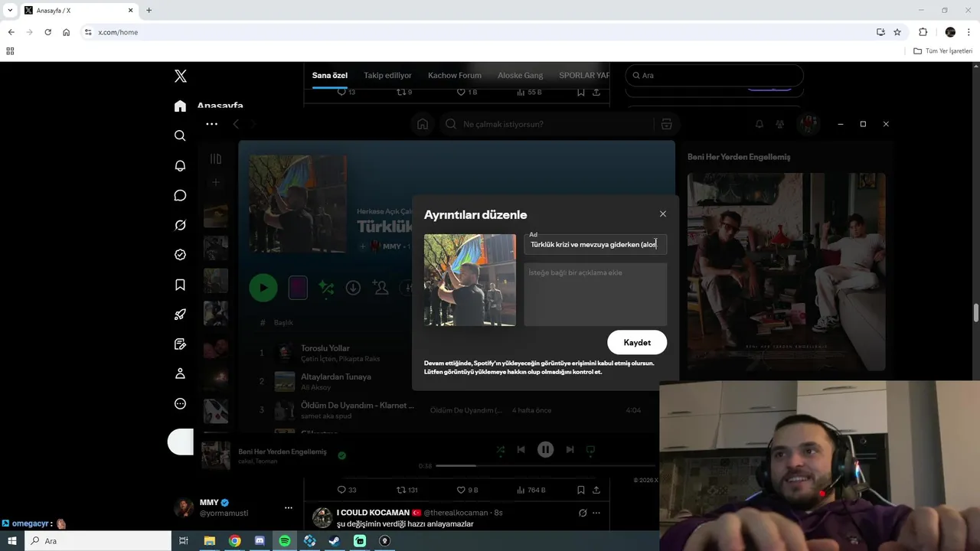Go to Spotify Home button
Image resolution: width=980 pixels, height=551 pixels.
[x=422, y=124]
